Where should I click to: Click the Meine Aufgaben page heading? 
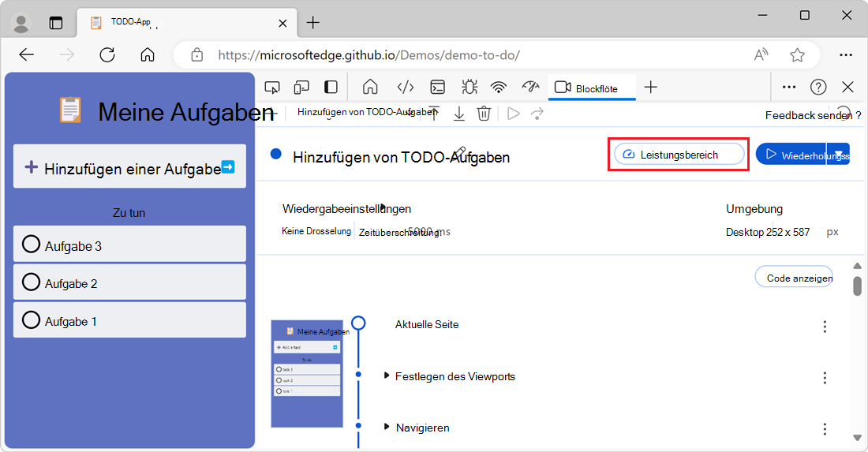point(186,112)
